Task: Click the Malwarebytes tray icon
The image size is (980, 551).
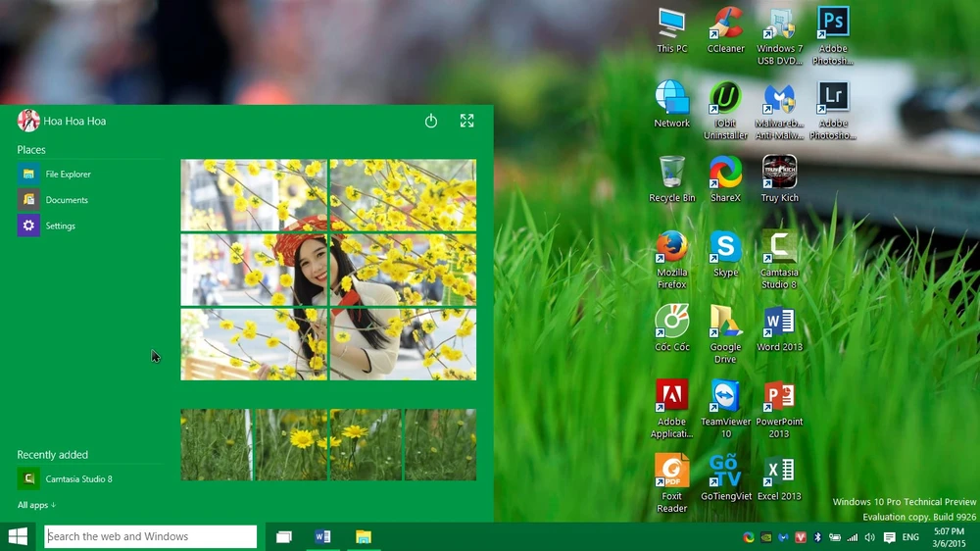Action: pos(783,537)
